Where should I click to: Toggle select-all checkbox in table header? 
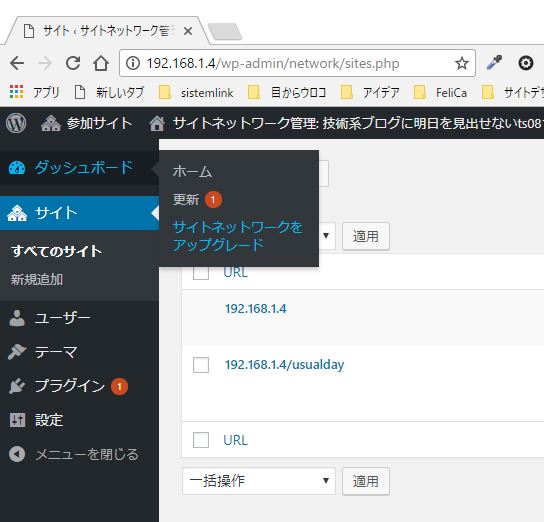click(x=201, y=272)
